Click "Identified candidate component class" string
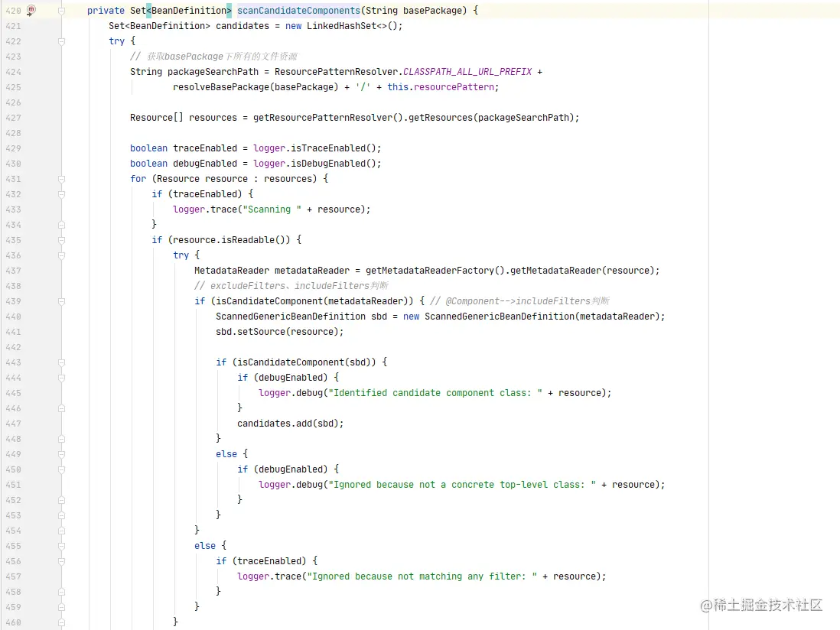 point(435,393)
